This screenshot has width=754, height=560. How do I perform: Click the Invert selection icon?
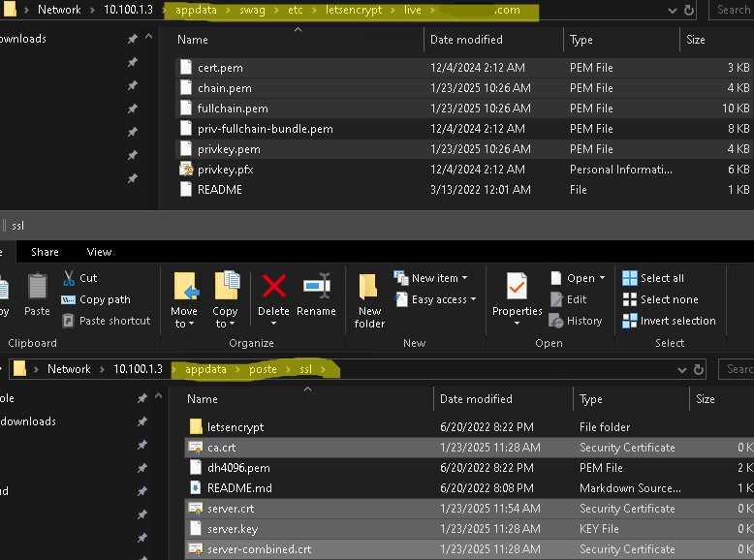(629, 321)
